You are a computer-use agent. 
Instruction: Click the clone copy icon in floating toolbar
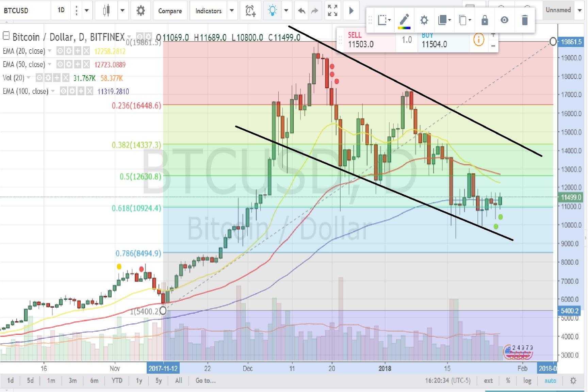(464, 20)
